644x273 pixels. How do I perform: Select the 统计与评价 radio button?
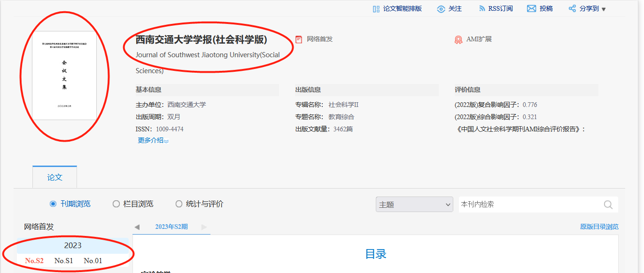pos(179,204)
